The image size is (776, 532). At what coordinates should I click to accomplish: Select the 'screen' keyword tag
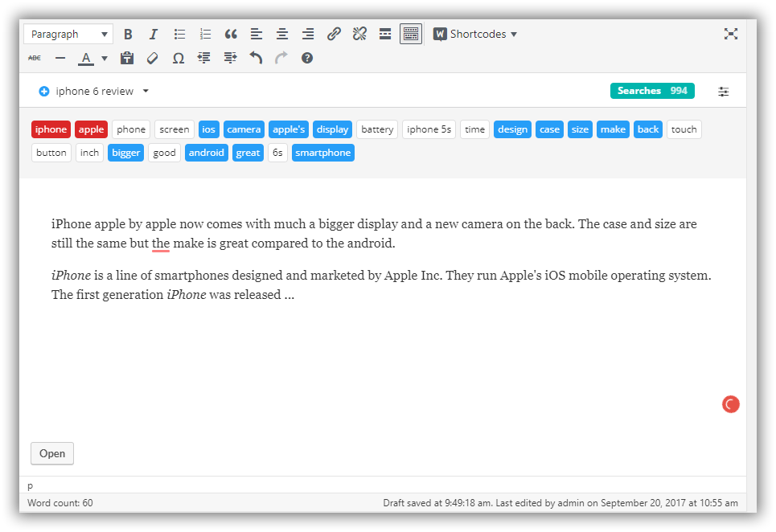coord(174,129)
